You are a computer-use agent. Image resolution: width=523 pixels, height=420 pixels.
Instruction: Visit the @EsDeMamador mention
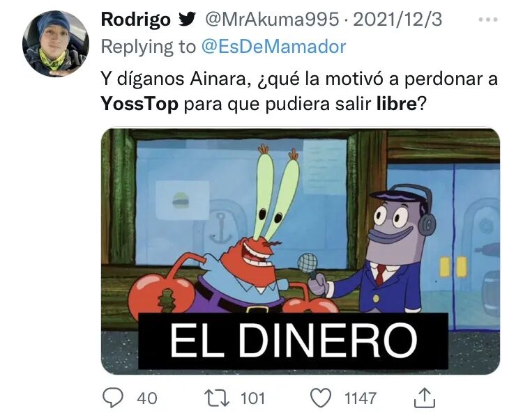273,47
